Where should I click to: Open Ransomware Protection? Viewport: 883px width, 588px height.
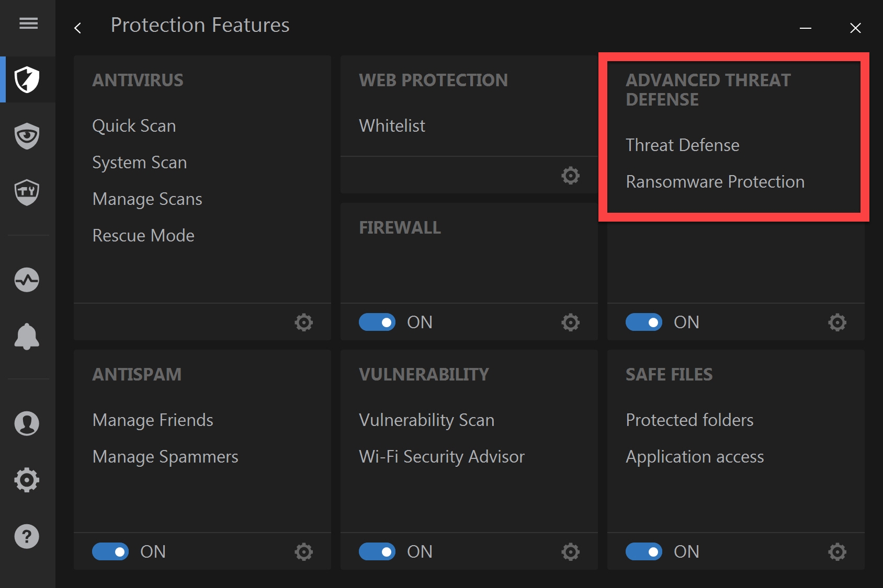click(x=715, y=182)
